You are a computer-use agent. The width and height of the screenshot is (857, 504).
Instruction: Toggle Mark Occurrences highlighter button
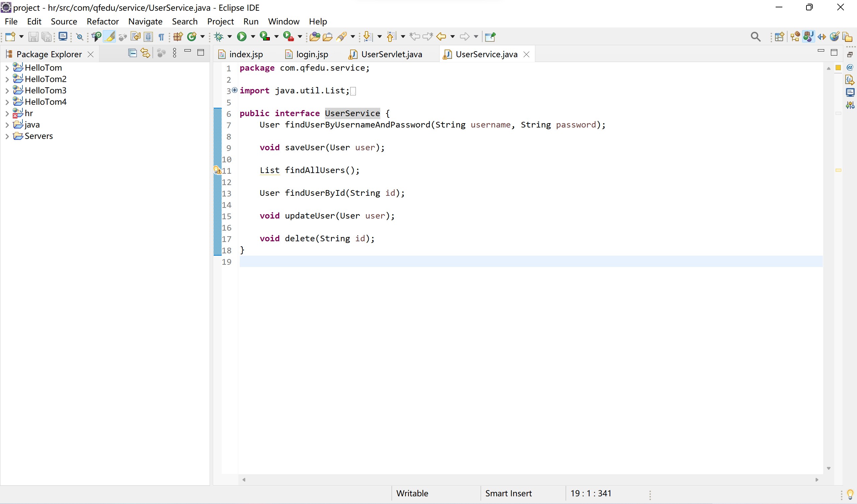pyautogui.click(x=109, y=36)
